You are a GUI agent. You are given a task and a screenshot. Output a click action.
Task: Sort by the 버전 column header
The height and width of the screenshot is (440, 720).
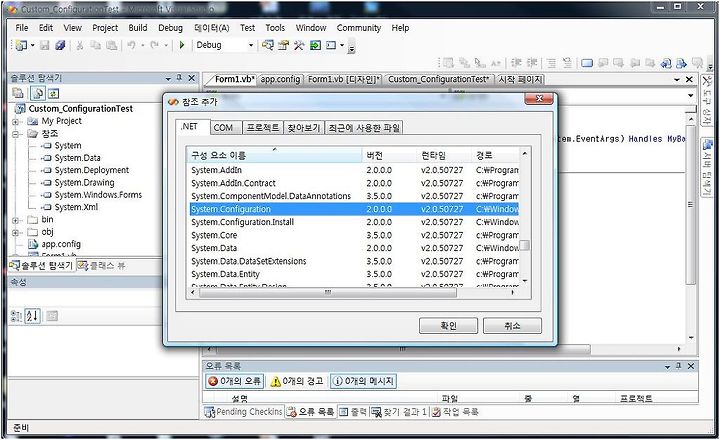[x=389, y=155]
